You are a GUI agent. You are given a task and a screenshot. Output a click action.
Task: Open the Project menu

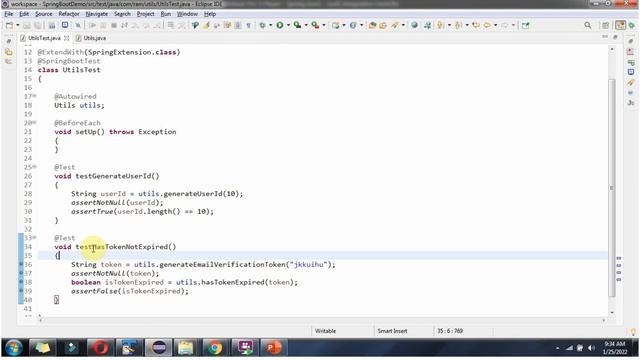point(145,14)
